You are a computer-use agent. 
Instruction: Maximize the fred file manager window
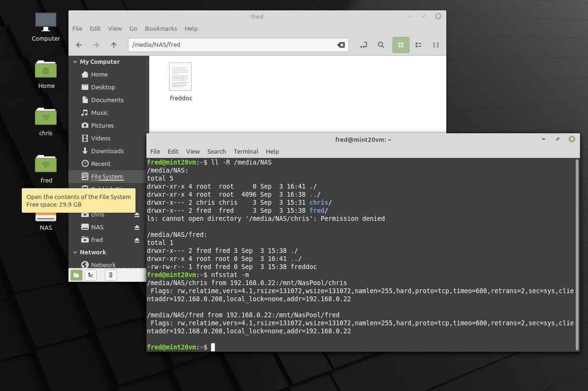click(x=425, y=17)
